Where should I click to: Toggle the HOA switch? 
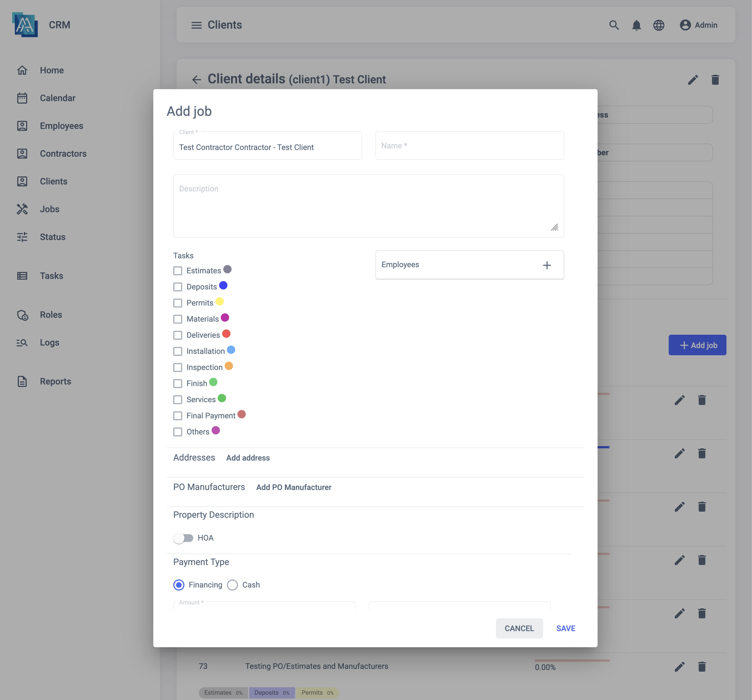point(184,538)
